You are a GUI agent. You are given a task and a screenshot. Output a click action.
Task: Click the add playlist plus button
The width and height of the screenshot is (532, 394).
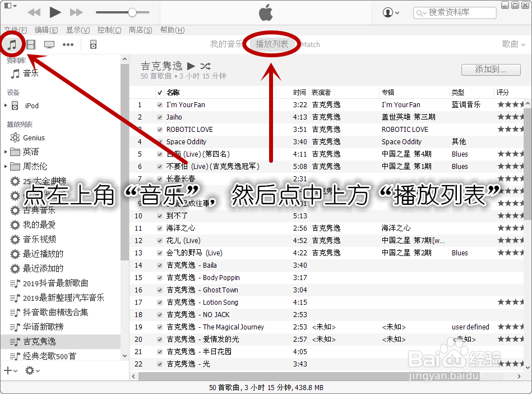(10, 370)
